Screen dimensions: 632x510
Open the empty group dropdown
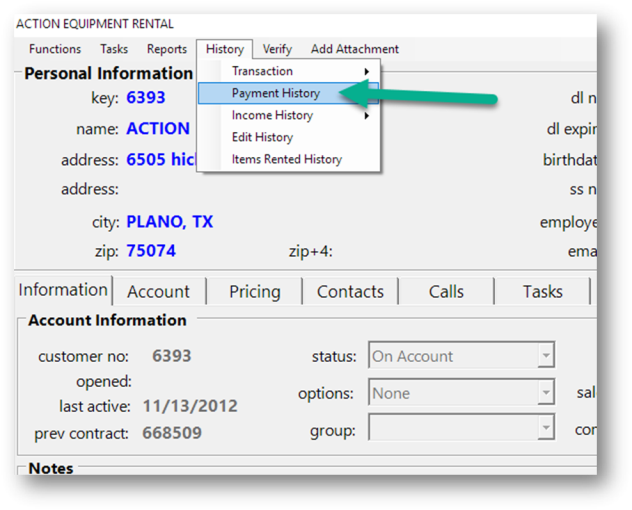545,431
